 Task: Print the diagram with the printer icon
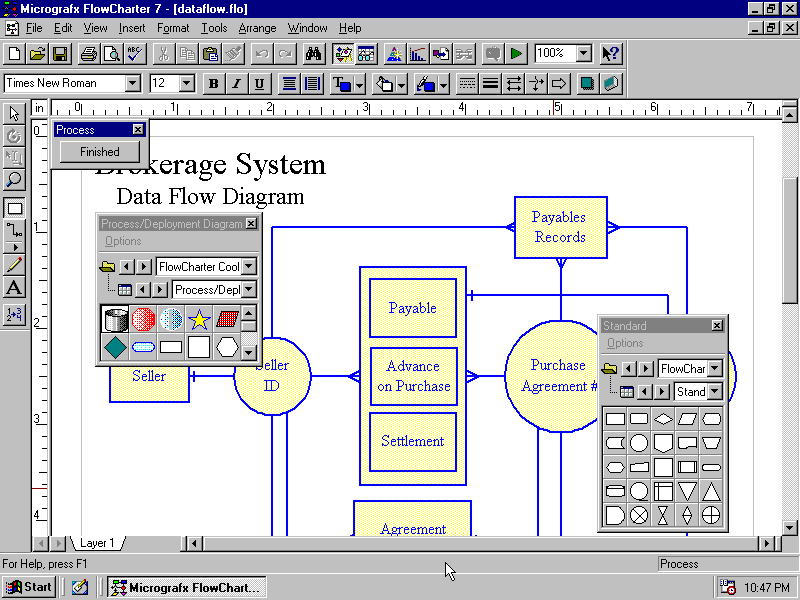pos(89,54)
